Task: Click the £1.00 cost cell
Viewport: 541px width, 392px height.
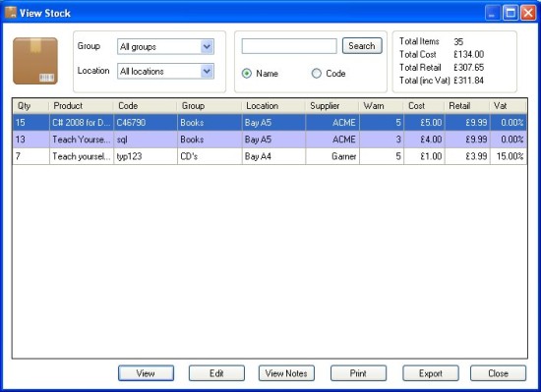Action: coord(424,156)
